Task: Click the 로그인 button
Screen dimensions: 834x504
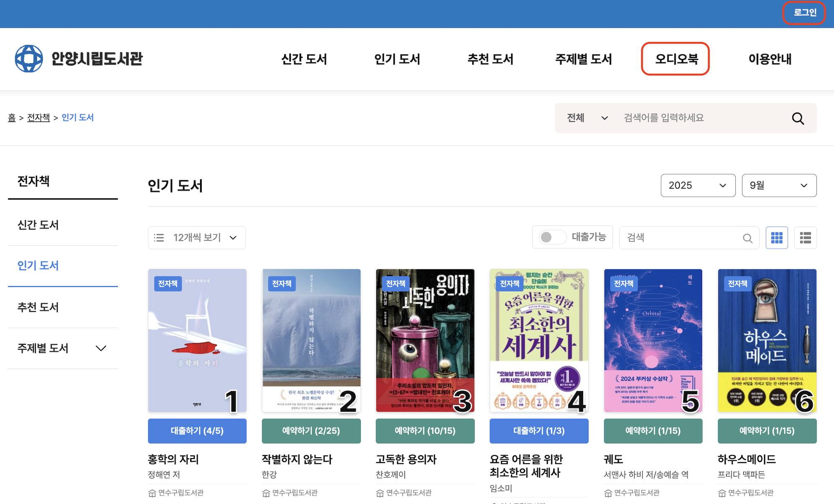Action: 804,13
